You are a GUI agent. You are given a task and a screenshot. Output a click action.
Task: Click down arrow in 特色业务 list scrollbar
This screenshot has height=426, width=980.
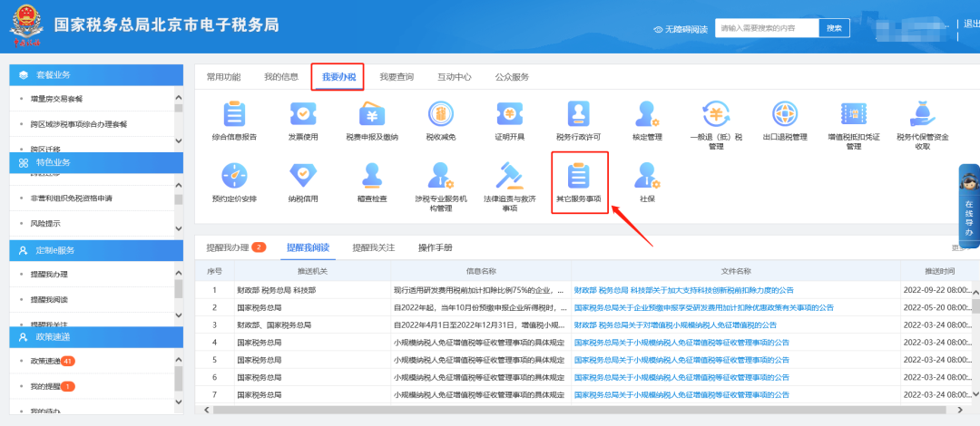tap(179, 228)
